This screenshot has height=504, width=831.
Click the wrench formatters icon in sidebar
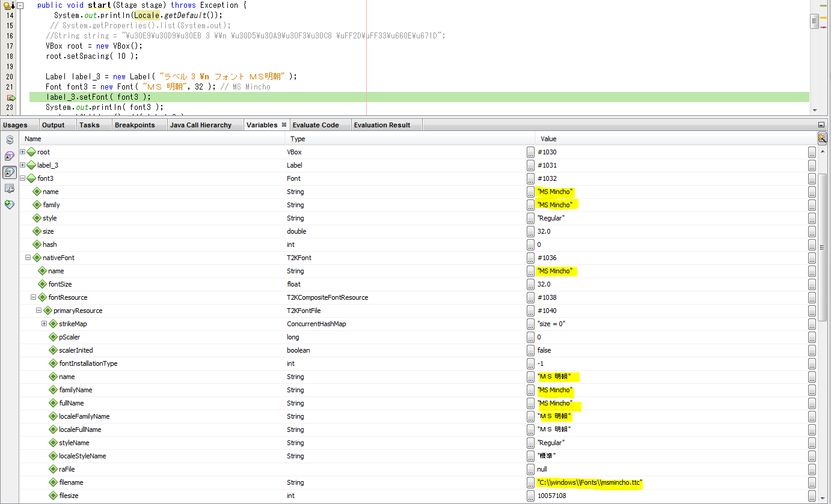pyautogui.click(x=10, y=189)
